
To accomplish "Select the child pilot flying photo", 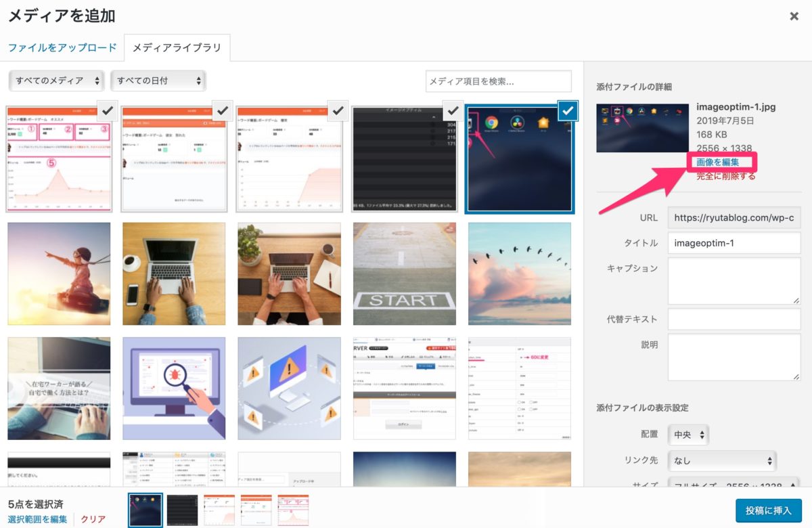I will coord(59,273).
